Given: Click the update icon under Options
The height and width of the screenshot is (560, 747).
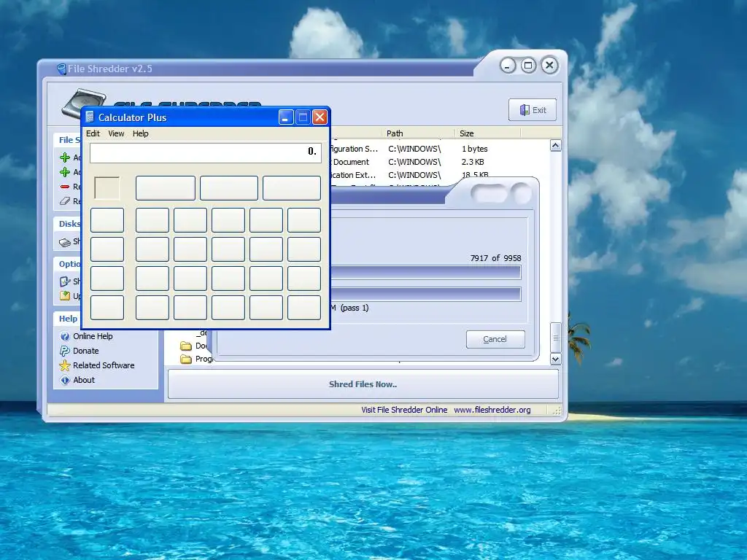Looking at the screenshot, I should pyautogui.click(x=65, y=296).
